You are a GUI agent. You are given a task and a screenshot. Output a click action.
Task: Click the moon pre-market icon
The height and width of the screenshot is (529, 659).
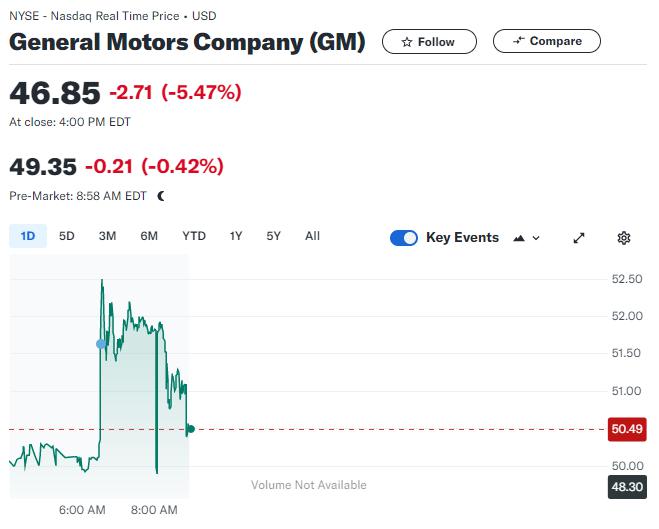(161, 196)
